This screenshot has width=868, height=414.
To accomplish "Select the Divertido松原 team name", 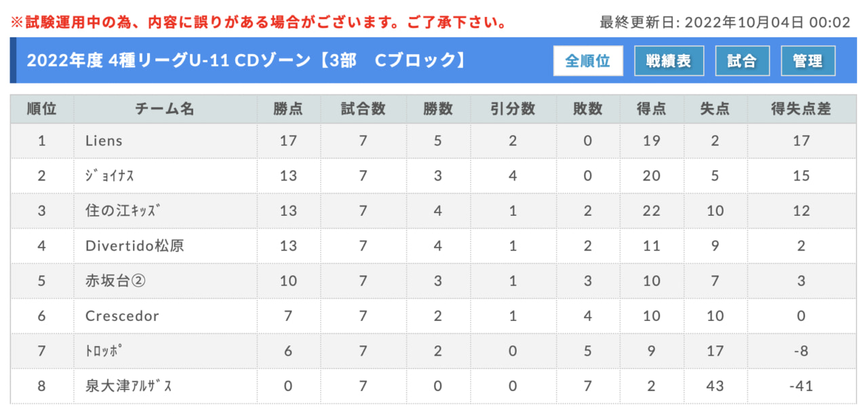I will [134, 246].
